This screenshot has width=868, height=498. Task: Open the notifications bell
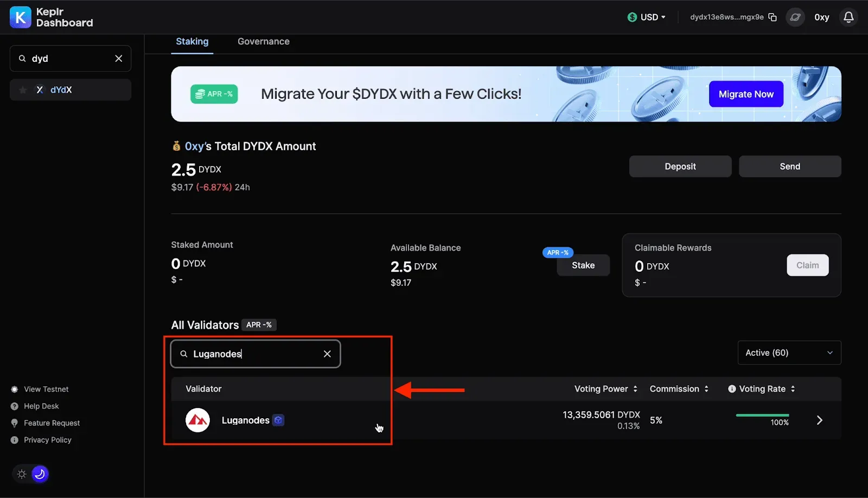(x=848, y=17)
